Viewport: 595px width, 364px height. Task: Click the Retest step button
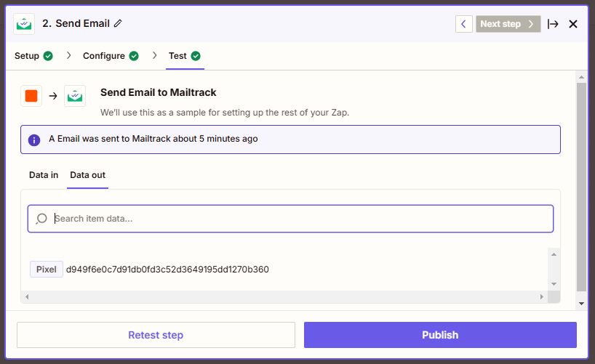[x=156, y=335]
